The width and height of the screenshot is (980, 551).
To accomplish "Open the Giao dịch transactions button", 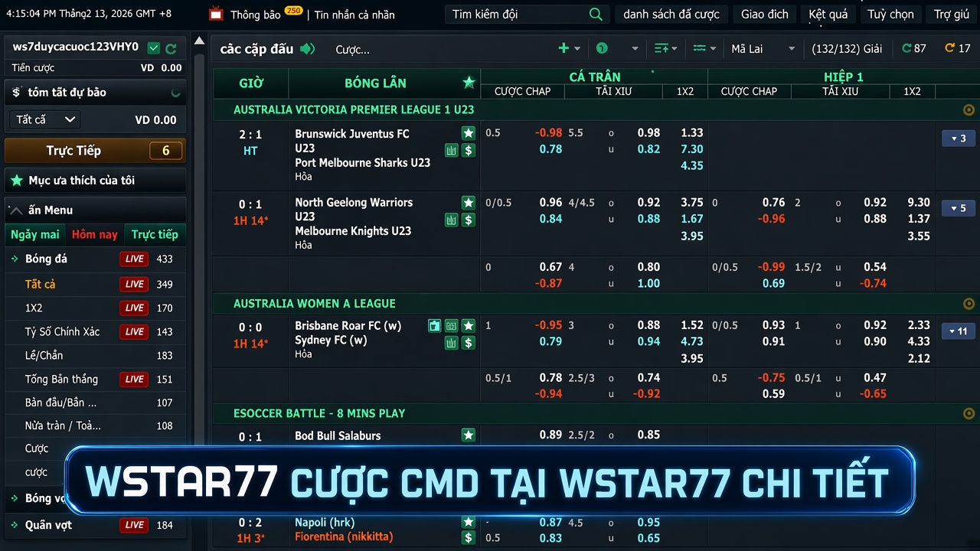I will [765, 15].
